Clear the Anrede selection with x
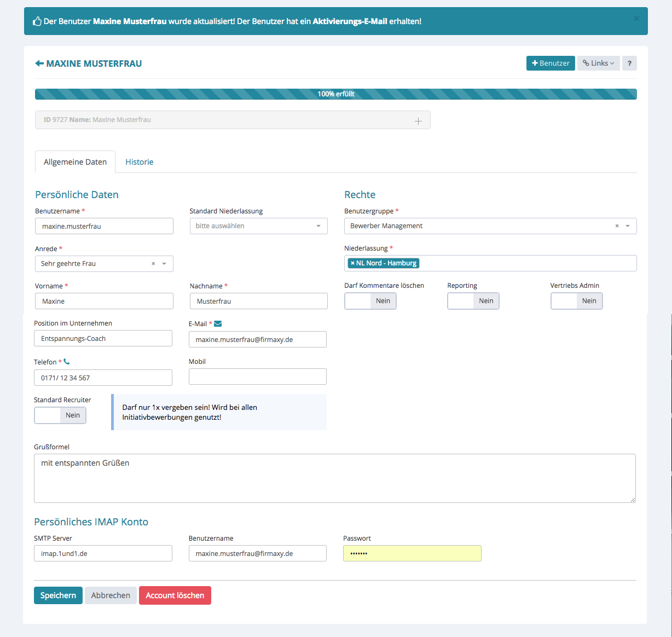Viewport: 672px width, 637px height. click(x=153, y=264)
